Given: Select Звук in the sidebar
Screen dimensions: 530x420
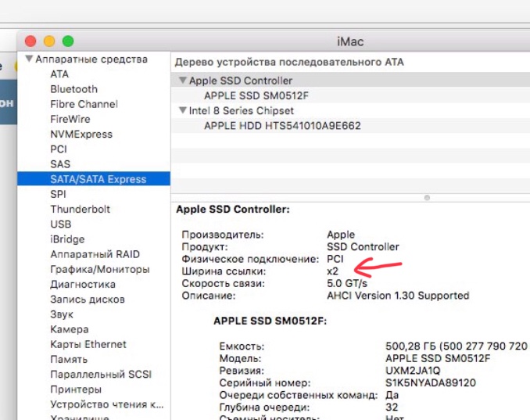Looking at the screenshot, I should click(x=62, y=314).
